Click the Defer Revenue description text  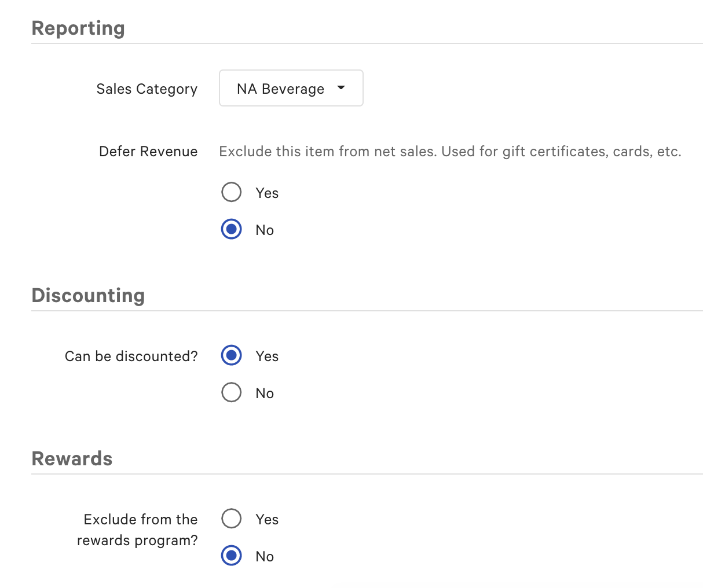(x=450, y=151)
